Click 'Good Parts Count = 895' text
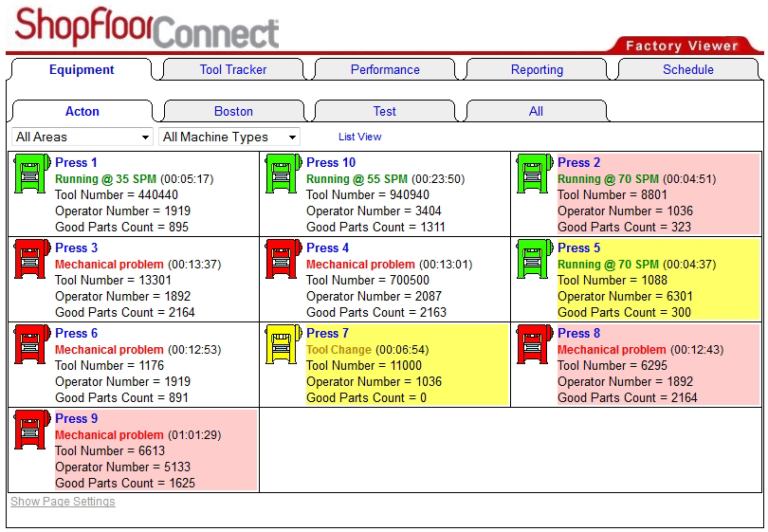Image resolution: width=768 pixels, height=532 pixels. [x=121, y=227]
